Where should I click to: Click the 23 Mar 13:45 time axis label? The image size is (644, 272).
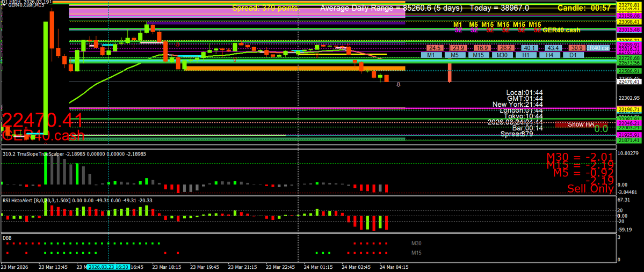click(53, 267)
